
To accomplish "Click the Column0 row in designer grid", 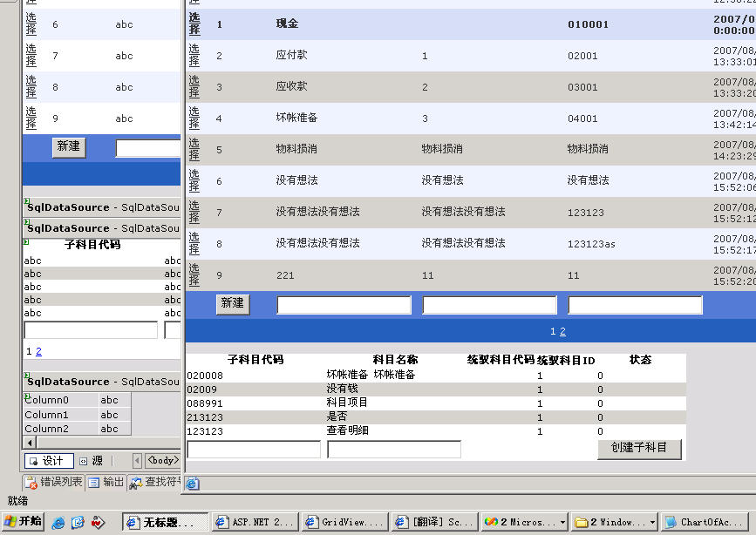I will (x=77, y=400).
